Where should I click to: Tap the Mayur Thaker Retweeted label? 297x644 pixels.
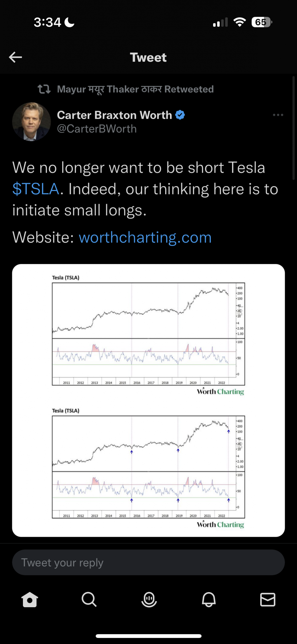135,89
